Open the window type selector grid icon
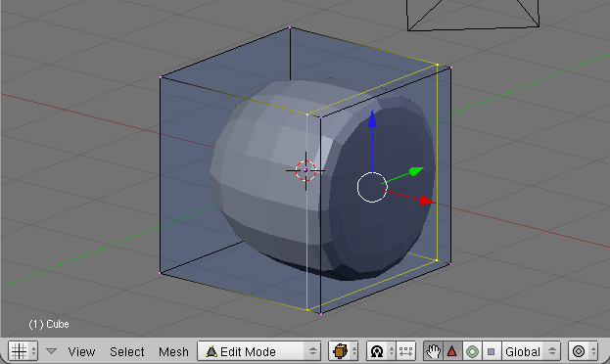Viewport: 610px width, 364px height. click(23, 351)
